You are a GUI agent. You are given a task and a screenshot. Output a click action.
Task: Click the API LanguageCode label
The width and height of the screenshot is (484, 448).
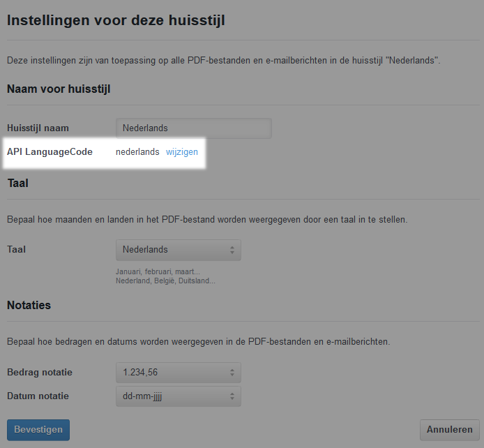coord(50,152)
